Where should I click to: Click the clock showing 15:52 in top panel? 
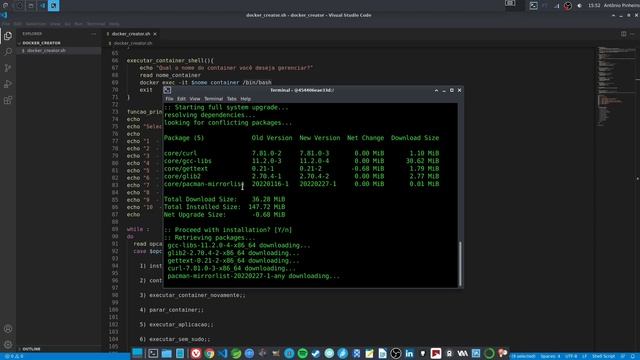[x=594, y=6]
